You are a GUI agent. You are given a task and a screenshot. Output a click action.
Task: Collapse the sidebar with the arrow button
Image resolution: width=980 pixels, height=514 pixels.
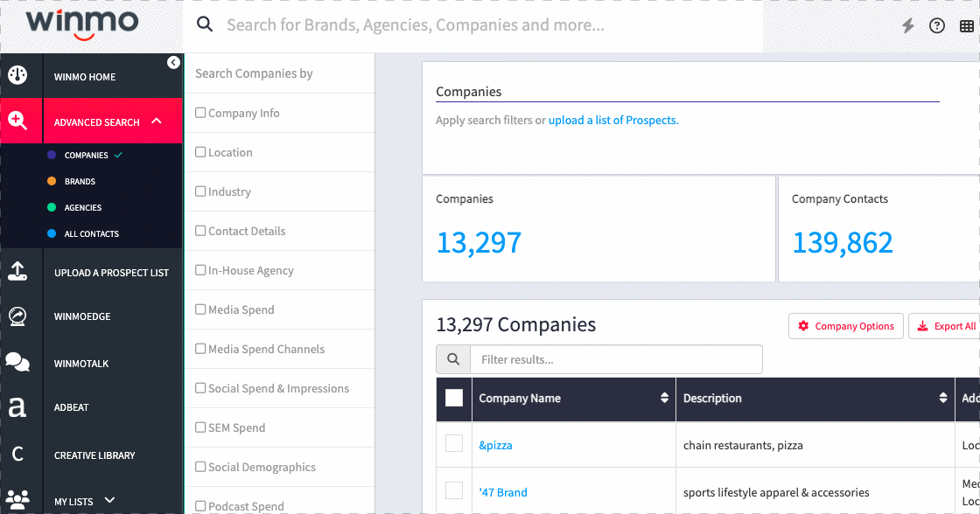pyautogui.click(x=173, y=62)
